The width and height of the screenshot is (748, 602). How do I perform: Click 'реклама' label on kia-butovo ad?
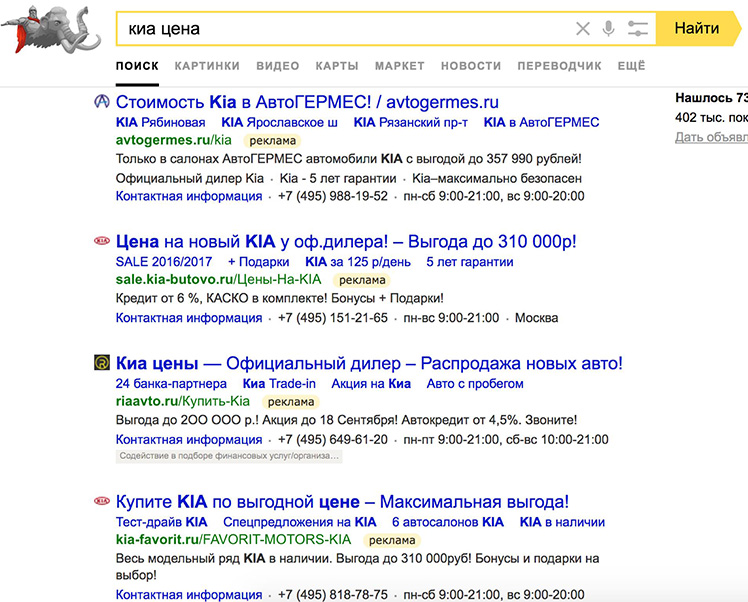pos(362,280)
